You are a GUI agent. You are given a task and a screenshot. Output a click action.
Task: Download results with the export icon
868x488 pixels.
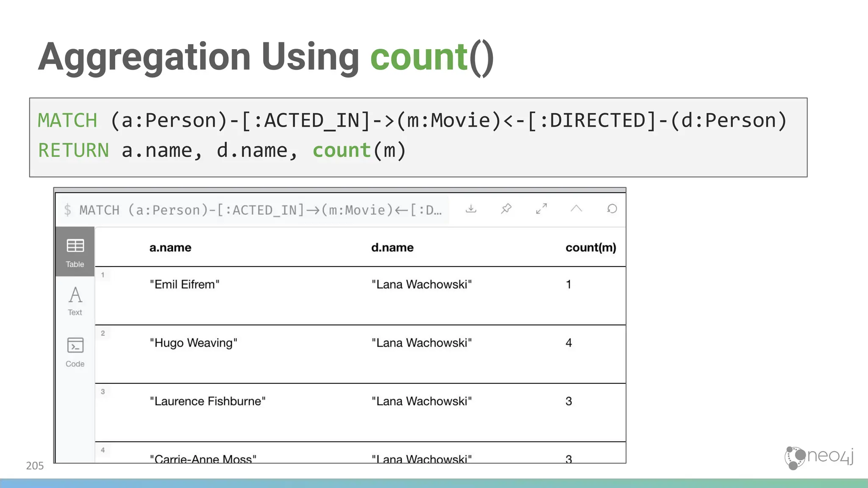[471, 209]
